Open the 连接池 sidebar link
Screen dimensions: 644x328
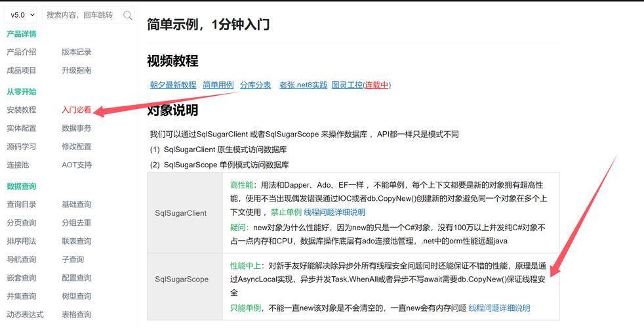[x=18, y=165]
